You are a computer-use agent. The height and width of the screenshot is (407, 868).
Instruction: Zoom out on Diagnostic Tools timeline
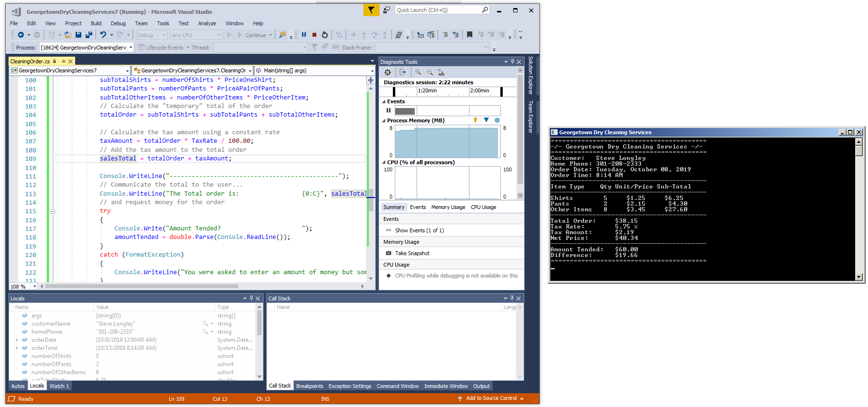pos(430,72)
